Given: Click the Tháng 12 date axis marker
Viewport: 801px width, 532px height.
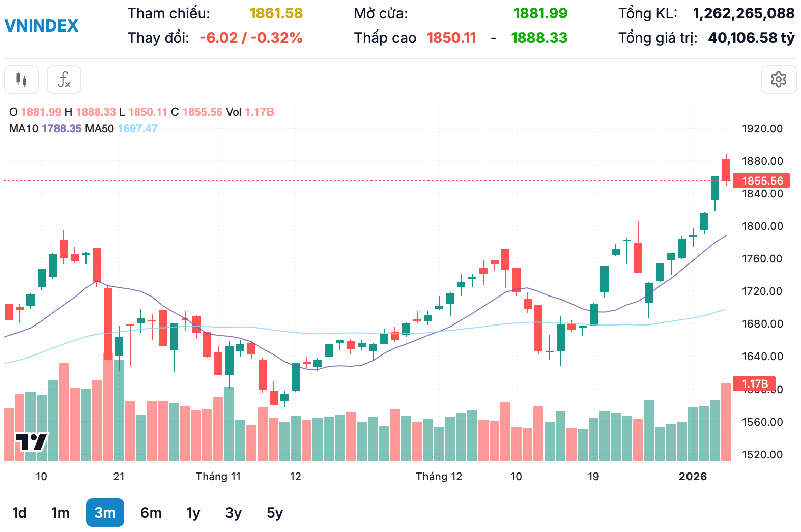Looking at the screenshot, I should coord(439,477).
